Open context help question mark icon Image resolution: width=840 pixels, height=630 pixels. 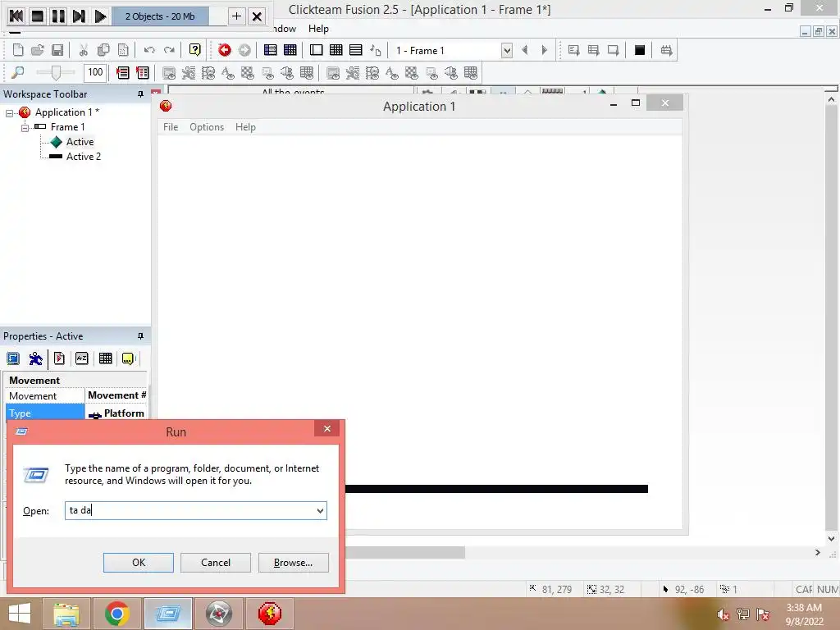coord(195,50)
